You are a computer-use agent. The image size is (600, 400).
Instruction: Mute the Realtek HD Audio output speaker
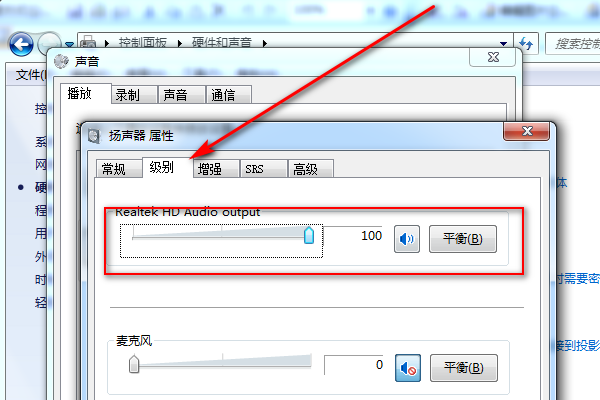tap(407, 239)
